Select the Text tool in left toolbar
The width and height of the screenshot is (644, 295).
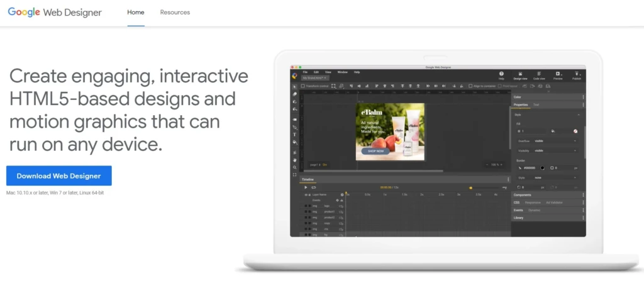294,135
